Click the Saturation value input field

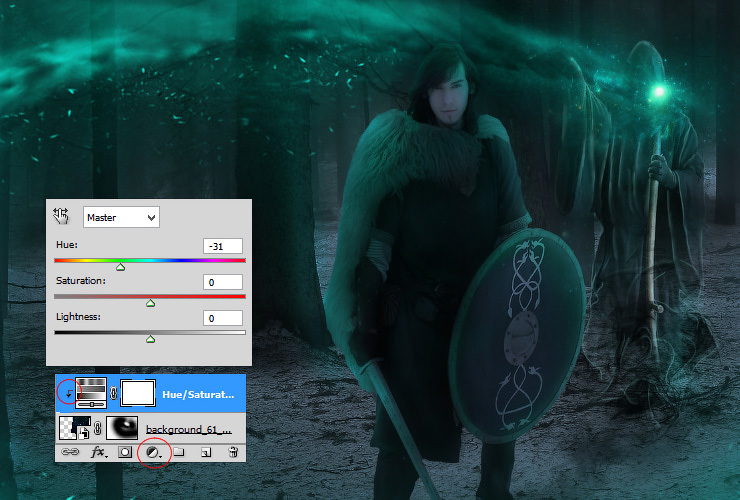coord(223,282)
